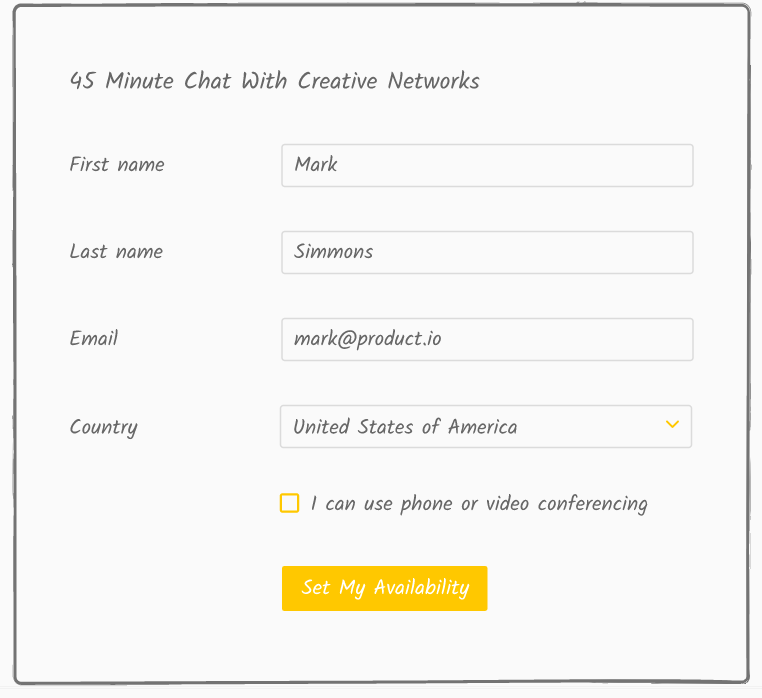The height and width of the screenshot is (698, 762).
Task: Select the 'United States of America' text
Action: click(405, 427)
